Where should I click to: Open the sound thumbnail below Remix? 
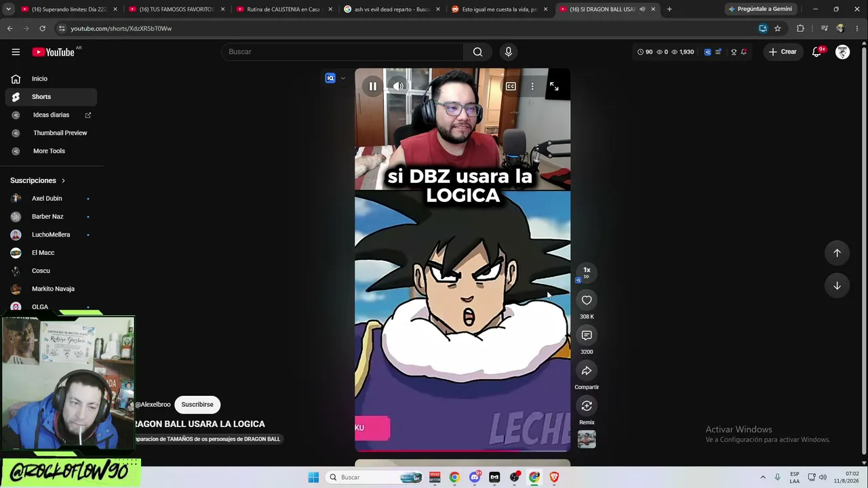(587, 440)
